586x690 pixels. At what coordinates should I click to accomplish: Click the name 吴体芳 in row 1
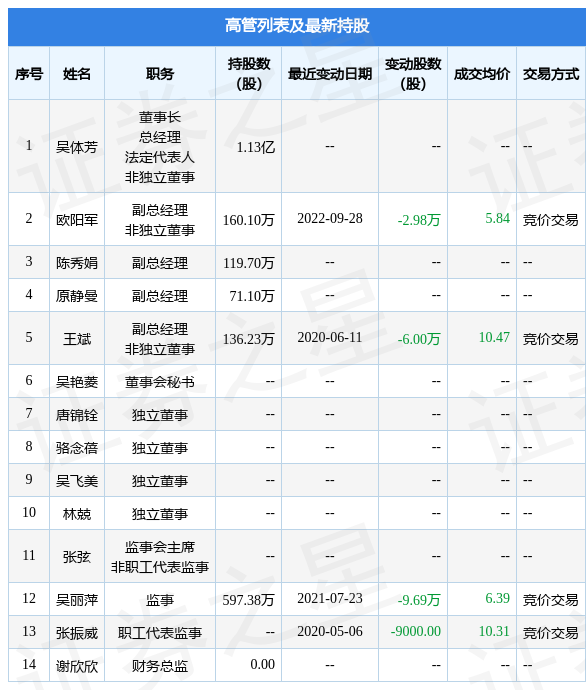coord(77,147)
